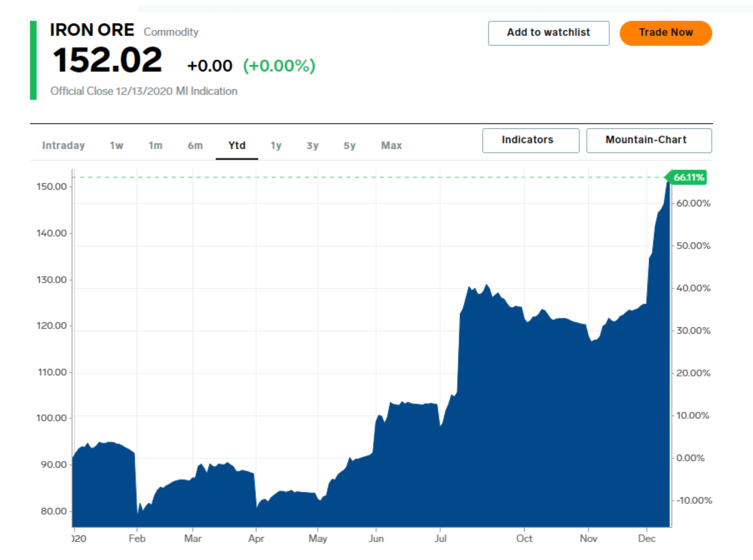
Task: Click the 150.00 price axis label
Action: [x=51, y=187]
